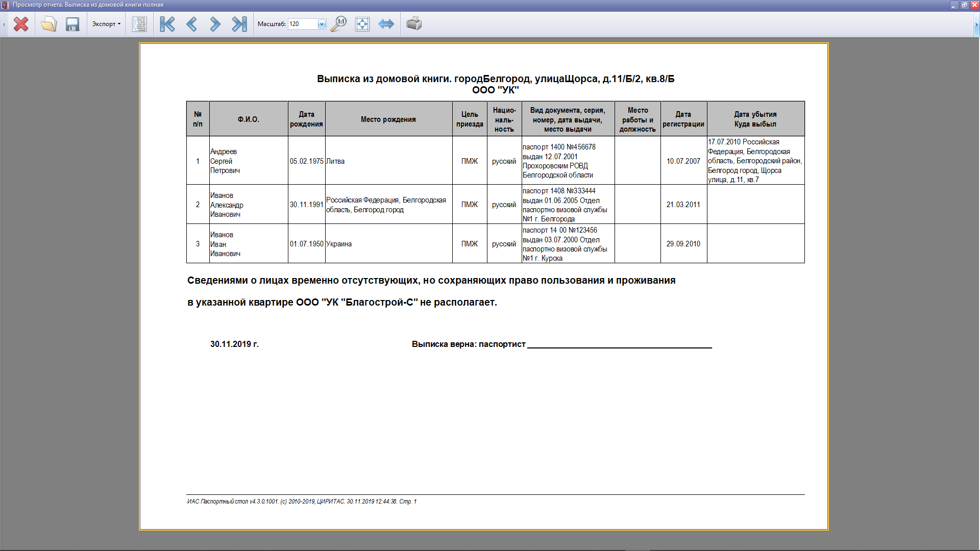Viewport: 980px width, 551px height.
Task: Click the date 30.11.2019 г.
Action: pos(234,344)
